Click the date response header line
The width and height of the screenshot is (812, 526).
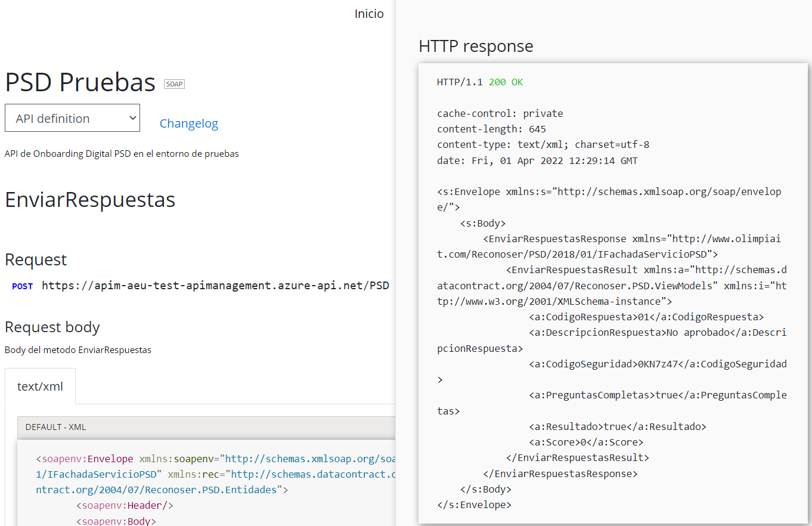[537, 160]
